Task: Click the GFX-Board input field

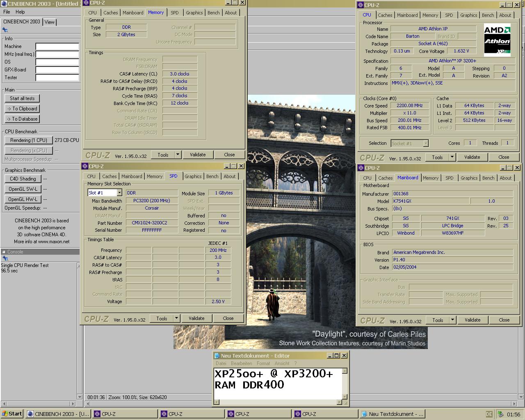Action: (57, 70)
